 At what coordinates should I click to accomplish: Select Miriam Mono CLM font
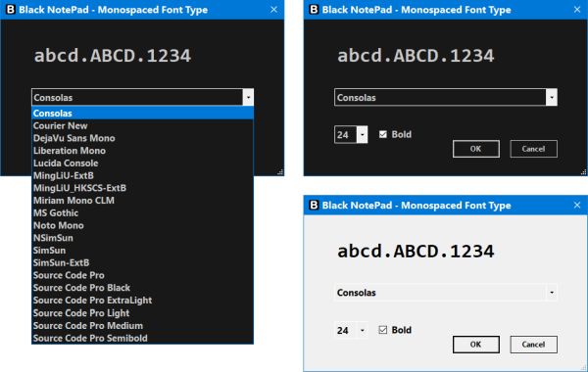coord(142,201)
